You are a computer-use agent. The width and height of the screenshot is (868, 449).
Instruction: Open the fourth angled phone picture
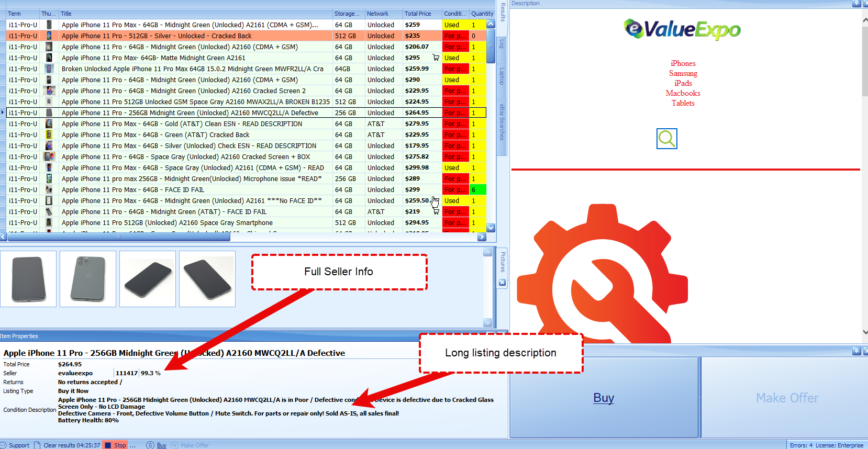207,279
